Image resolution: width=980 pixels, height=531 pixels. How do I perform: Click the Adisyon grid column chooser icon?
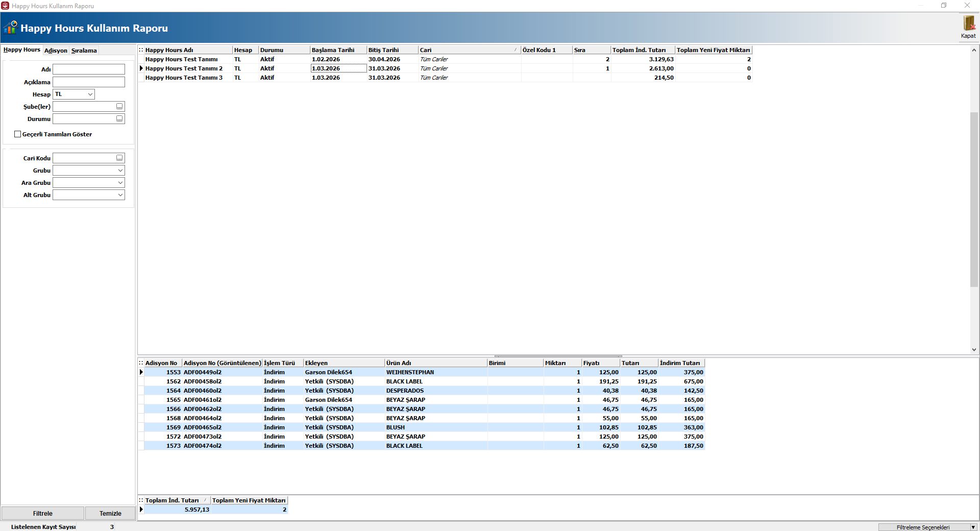141,363
